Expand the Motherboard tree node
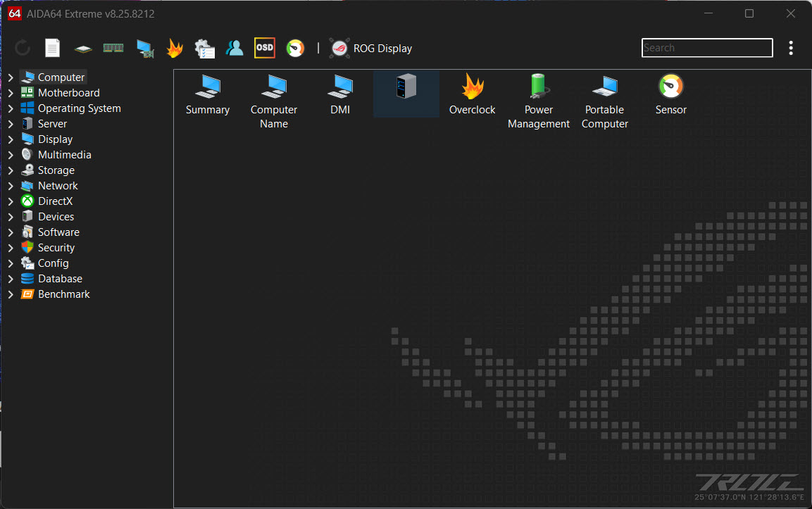Viewport: 812px width, 509px height. coord(11,93)
